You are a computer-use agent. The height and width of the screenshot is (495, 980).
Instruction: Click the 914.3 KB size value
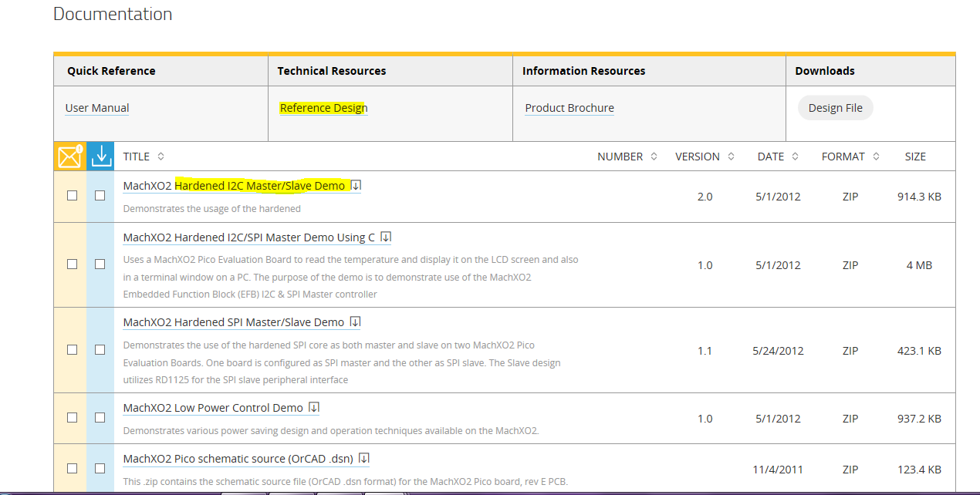click(x=919, y=197)
